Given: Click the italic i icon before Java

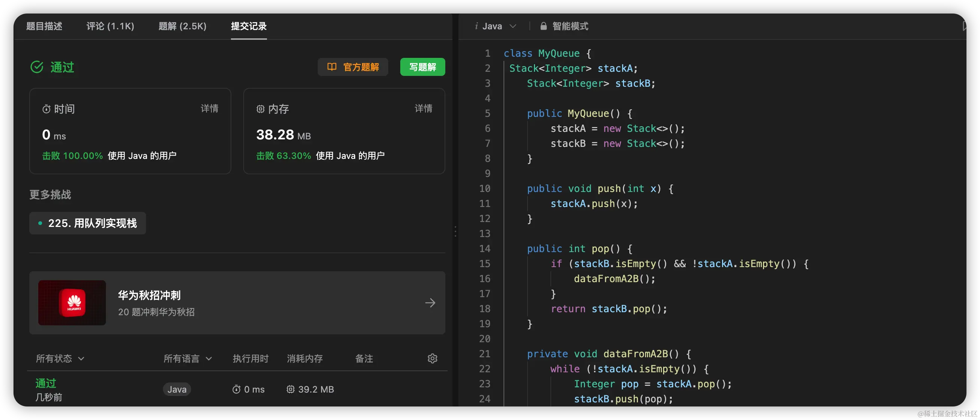Looking at the screenshot, I should (476, 26).
